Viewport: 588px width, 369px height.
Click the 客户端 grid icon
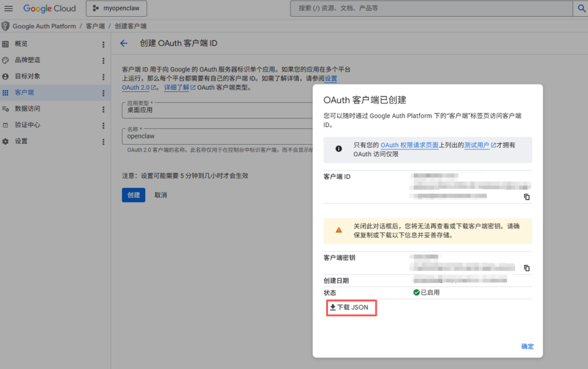coord(5,93)
